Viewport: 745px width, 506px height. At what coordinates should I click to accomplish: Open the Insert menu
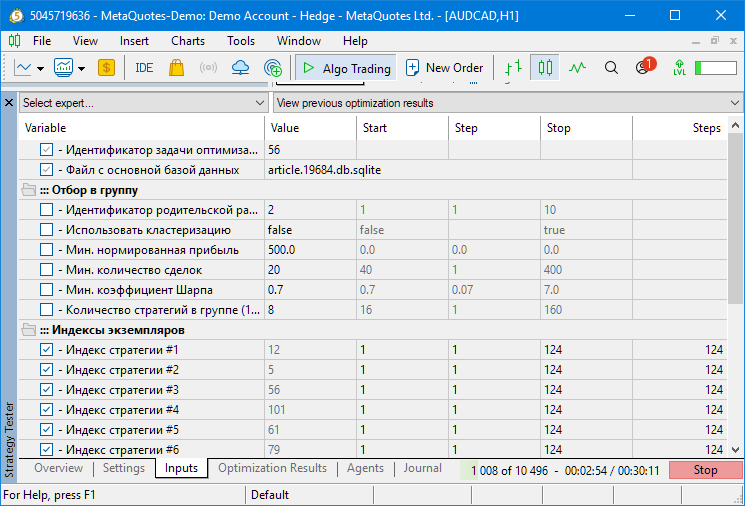click(134, 41)
